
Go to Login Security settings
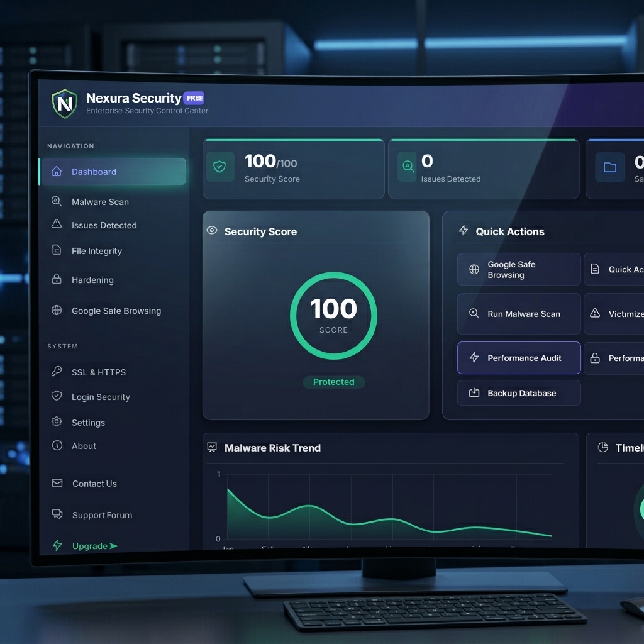(x=101, y=397)
